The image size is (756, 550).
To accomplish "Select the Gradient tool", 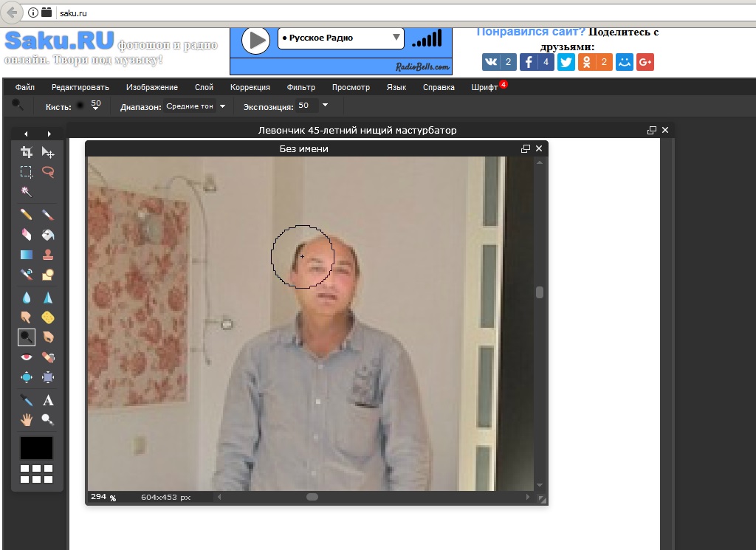I will pyautogui.click(x=27, y=255).
